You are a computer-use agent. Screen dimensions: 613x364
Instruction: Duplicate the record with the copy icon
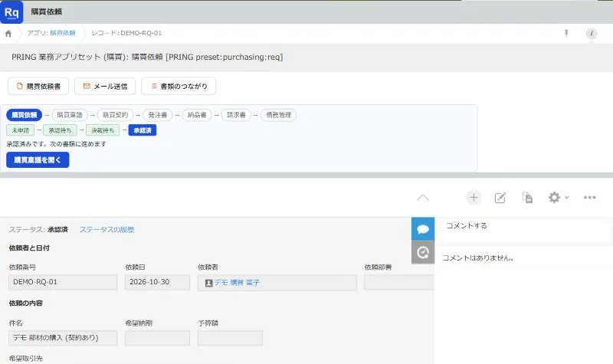527,198
